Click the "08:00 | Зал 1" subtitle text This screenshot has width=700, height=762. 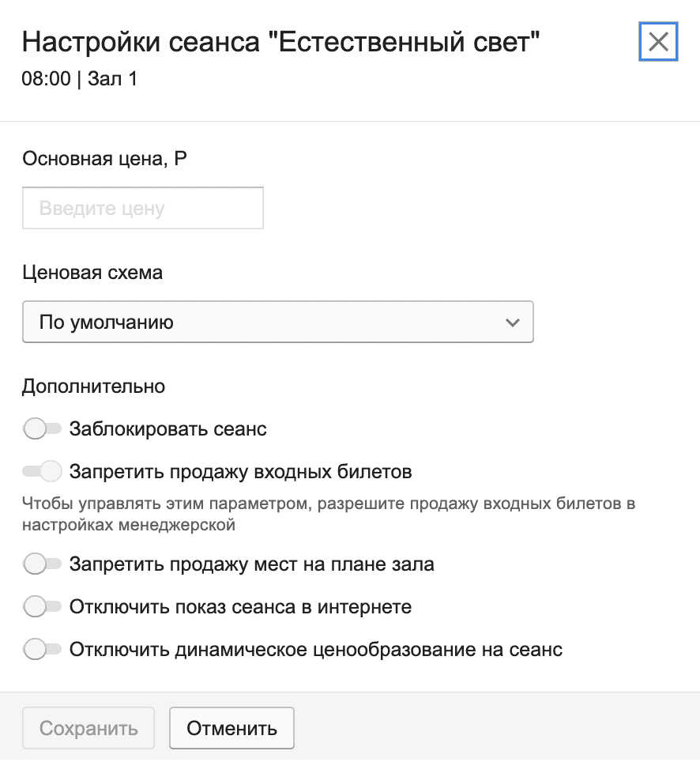(x=80, y=79)
